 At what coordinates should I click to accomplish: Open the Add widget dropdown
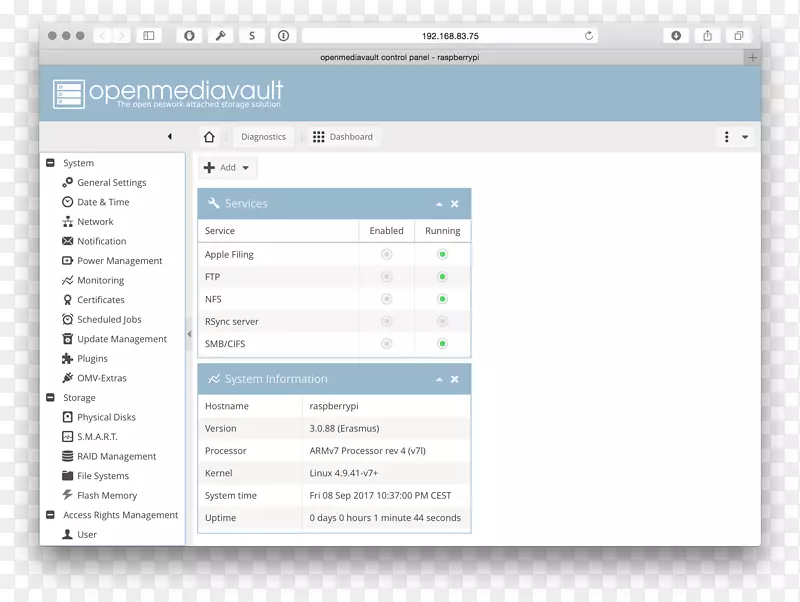tap(227, 168)
